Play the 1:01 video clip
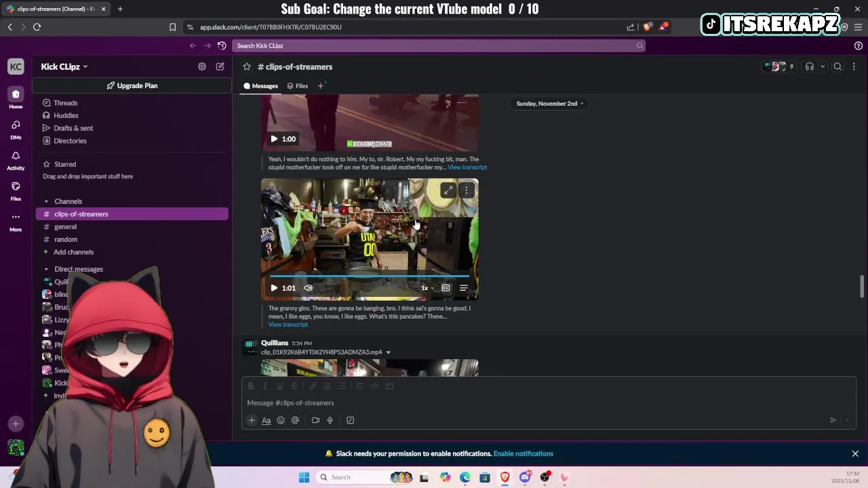868x488 pixels. [x=274, y=288]
